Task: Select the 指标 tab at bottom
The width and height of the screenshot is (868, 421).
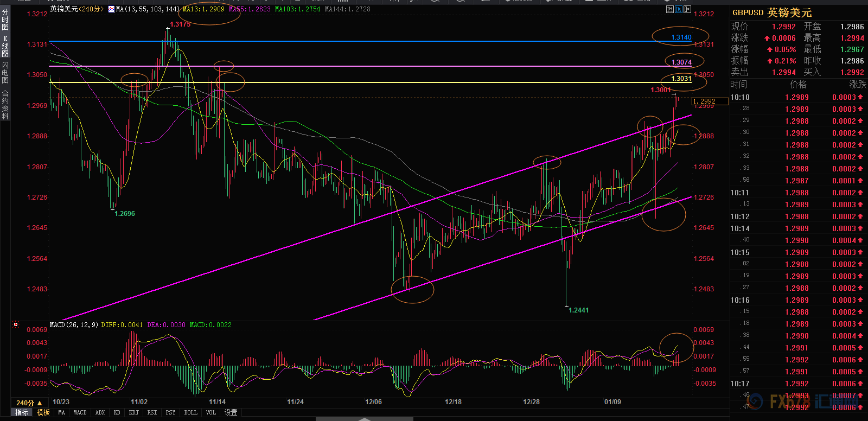Action: 22,412
